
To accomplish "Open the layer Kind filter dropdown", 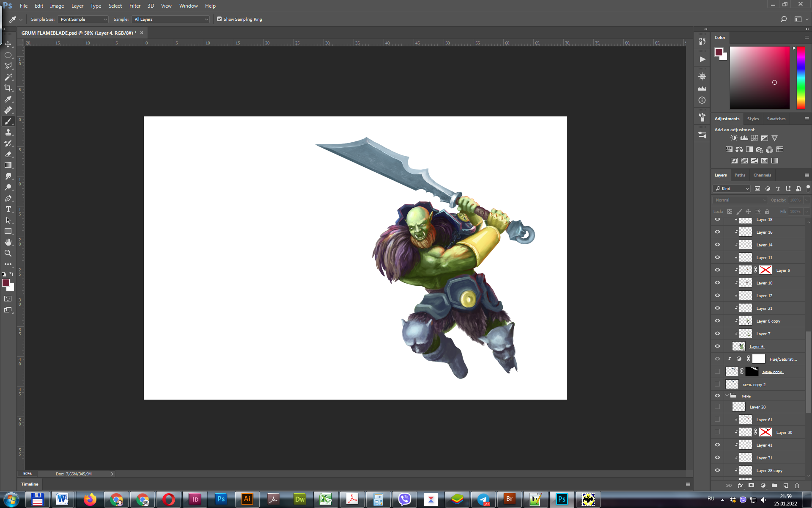I will [x=732, y=188].
